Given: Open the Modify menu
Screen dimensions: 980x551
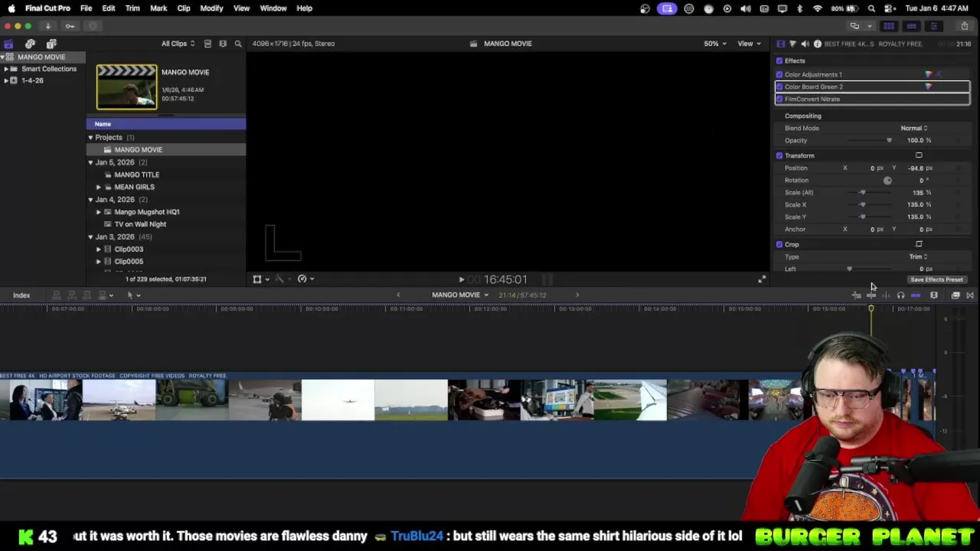Looking at the screenshot, I should coord(211,8).
